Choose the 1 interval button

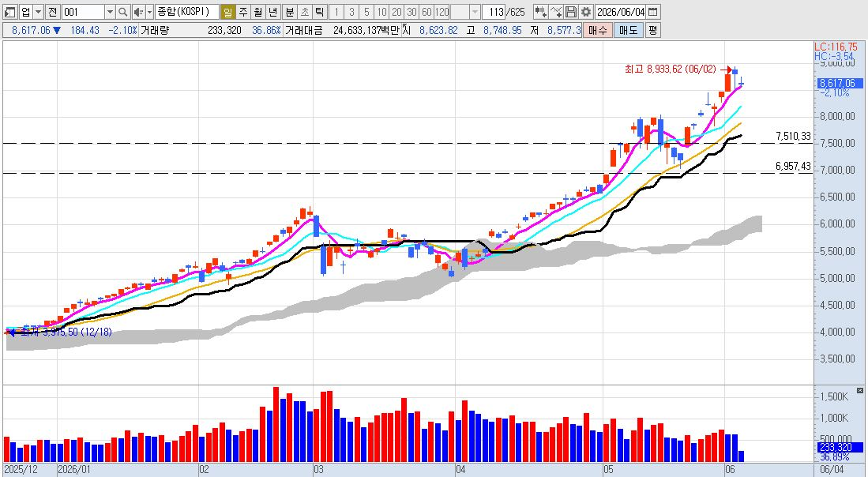(336, 12)
